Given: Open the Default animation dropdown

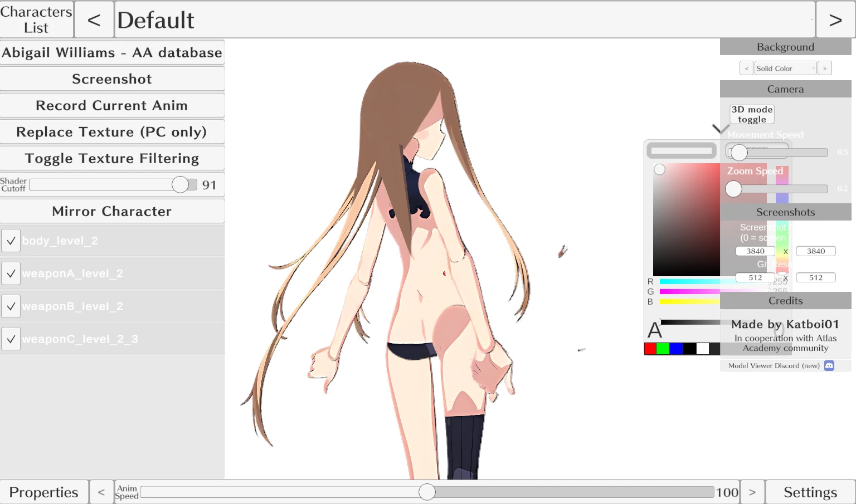Looking at the screenshot, I should pos(464,20).
